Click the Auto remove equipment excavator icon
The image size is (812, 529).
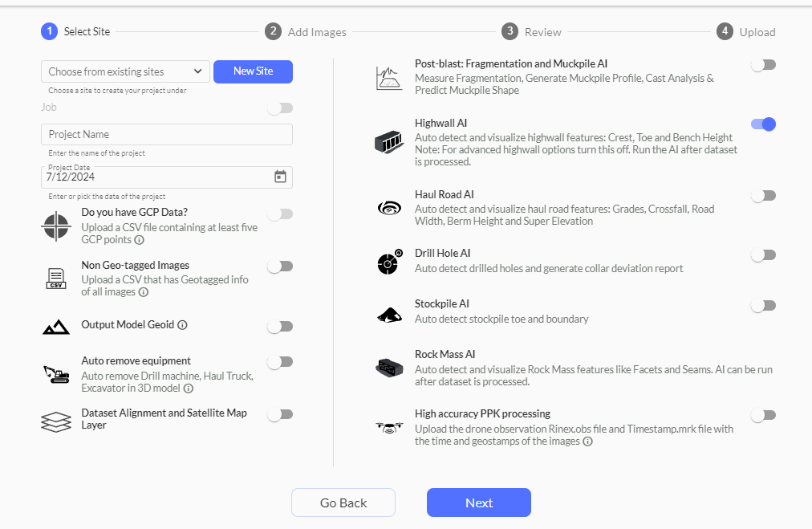point(56,374)
